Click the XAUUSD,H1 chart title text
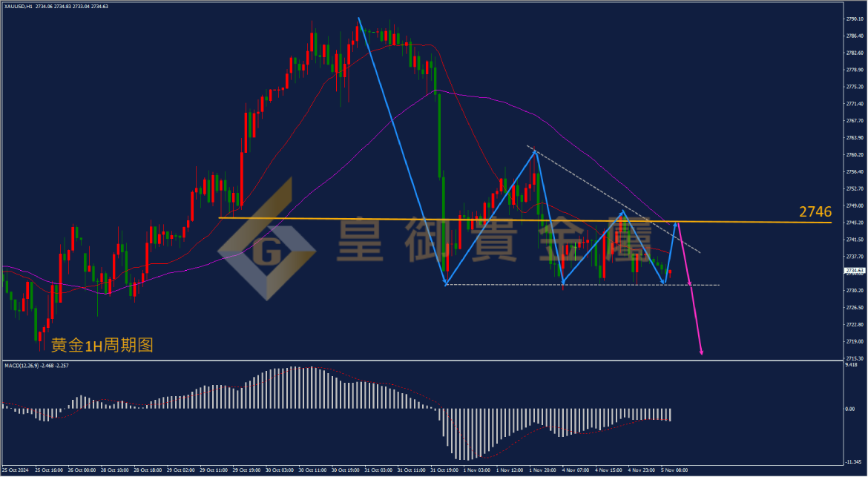The width and height of the screenshot is (868, 477). (x=17, y=6)
